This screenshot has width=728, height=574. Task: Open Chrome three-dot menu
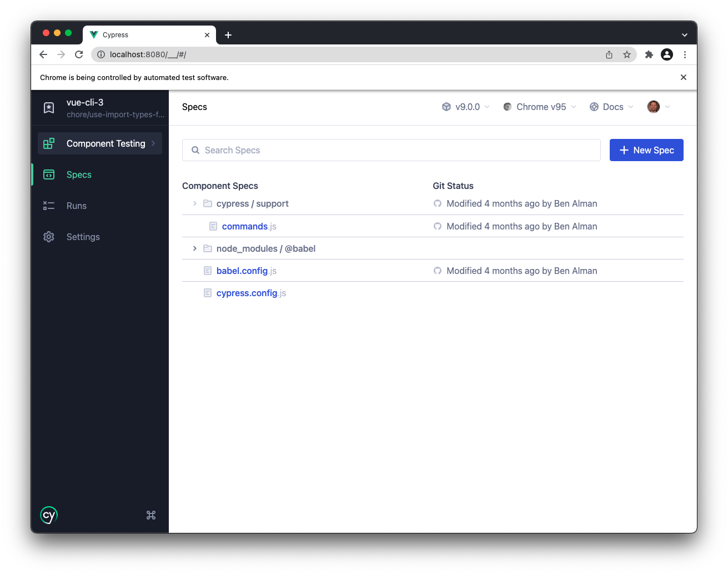tap(685, 54)
